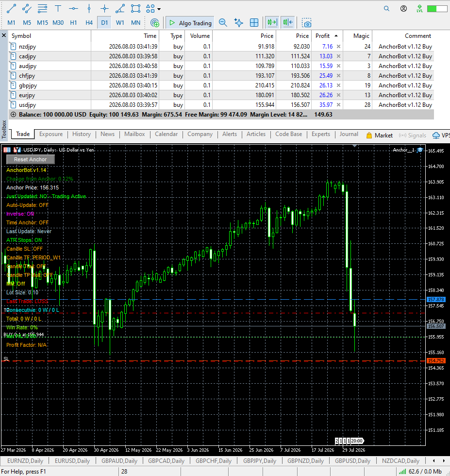The height and width of the screenshot is (476, 450).
Task: Switch chart to M5 timeframe
Action: tap(27, 23)
